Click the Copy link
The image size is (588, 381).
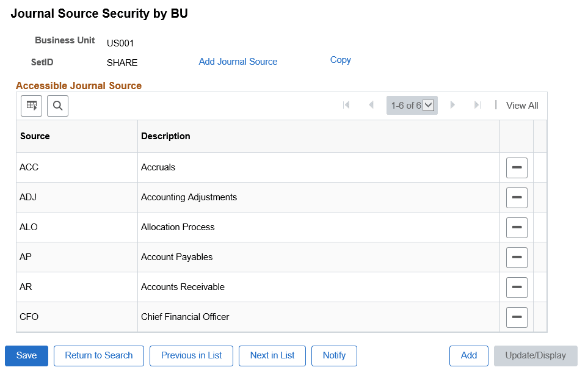(x=340, y=60)
